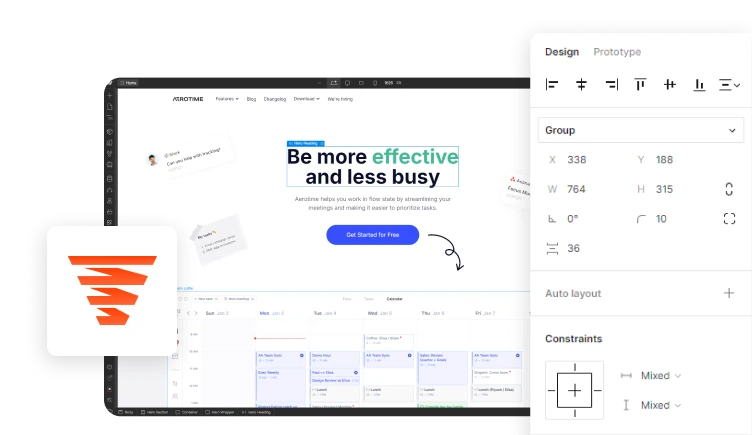The image size is (752, 435).
Task: Click the width field 764
Action: point(576,189)
